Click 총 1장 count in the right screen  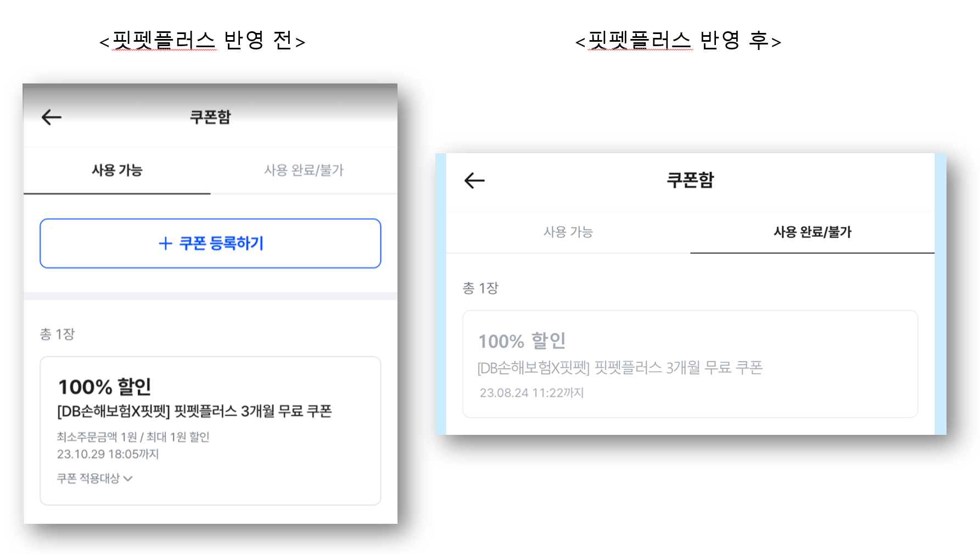[480, 288]
